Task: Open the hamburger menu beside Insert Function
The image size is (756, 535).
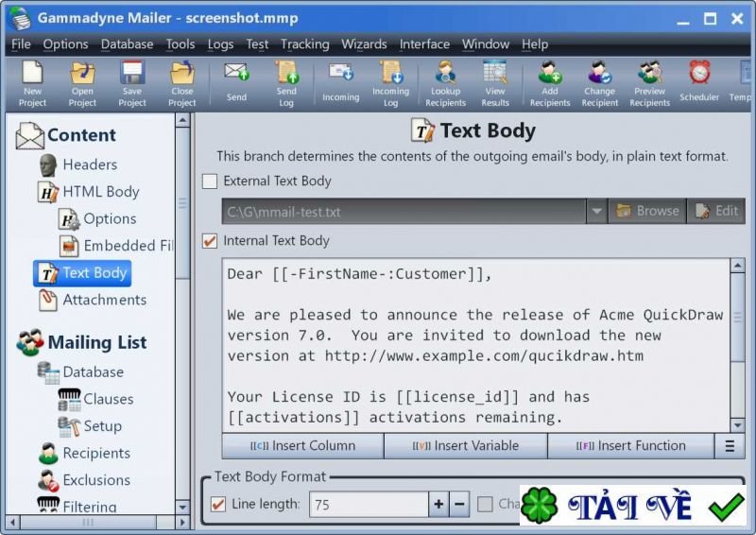Action: (730, 446)
